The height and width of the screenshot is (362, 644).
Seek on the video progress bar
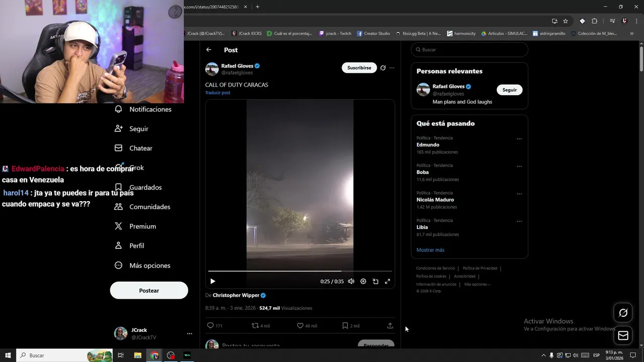(300, 271)
